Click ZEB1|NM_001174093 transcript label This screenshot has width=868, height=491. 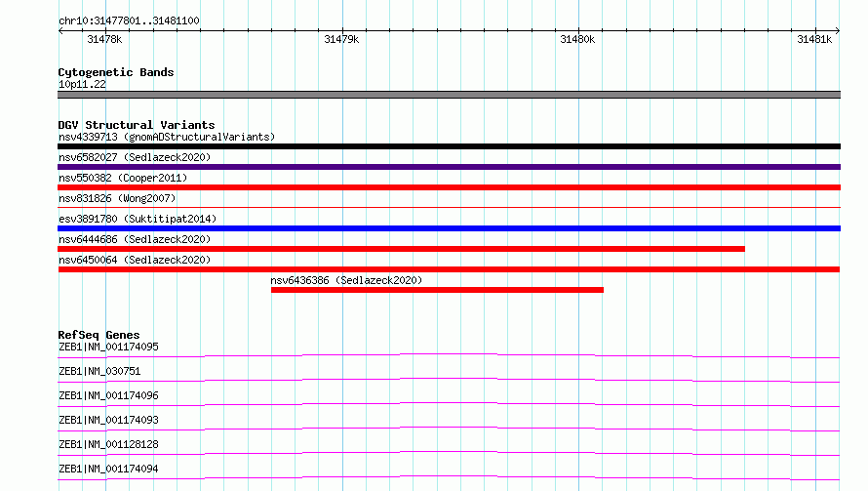108,420
